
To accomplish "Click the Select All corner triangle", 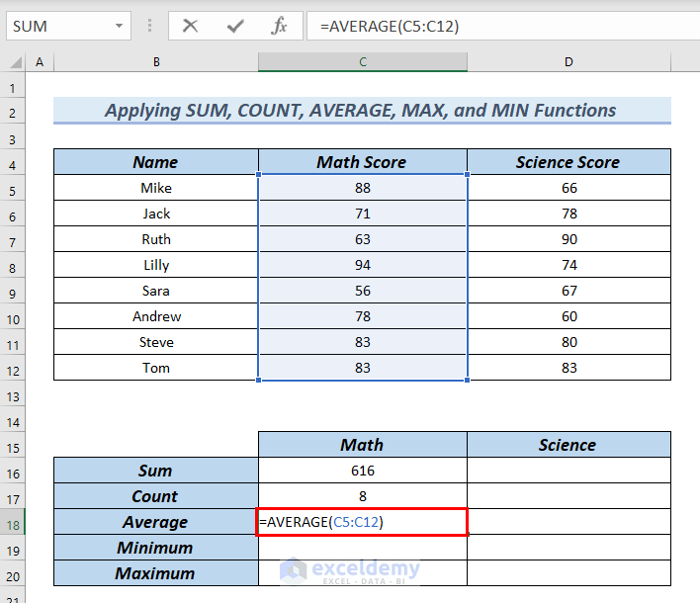I will pos(14,62).
